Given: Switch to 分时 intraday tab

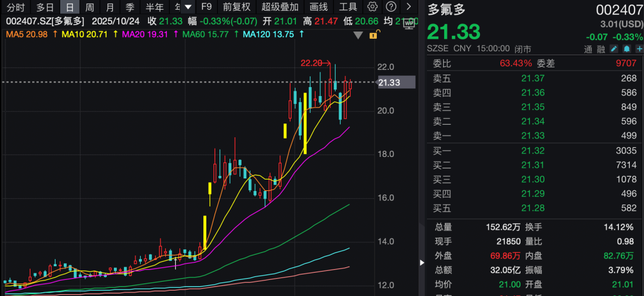Looking at the screenshot, I should pos(16,7).
